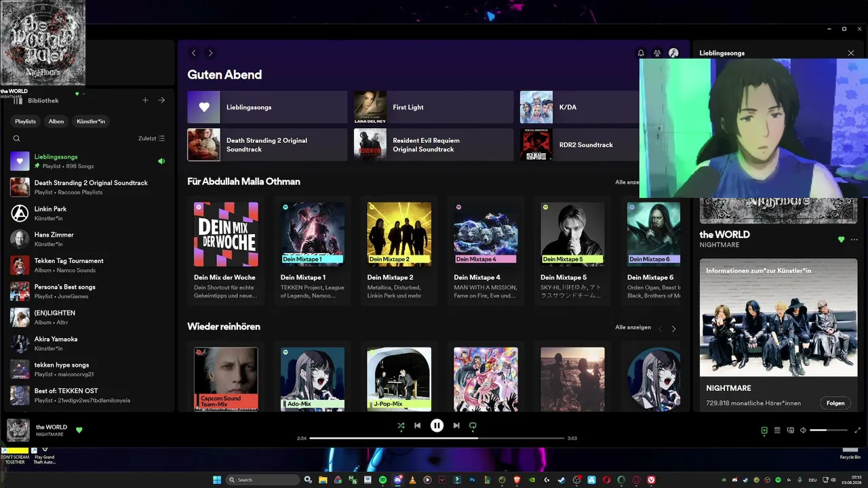Filter library by Alben

56,121
